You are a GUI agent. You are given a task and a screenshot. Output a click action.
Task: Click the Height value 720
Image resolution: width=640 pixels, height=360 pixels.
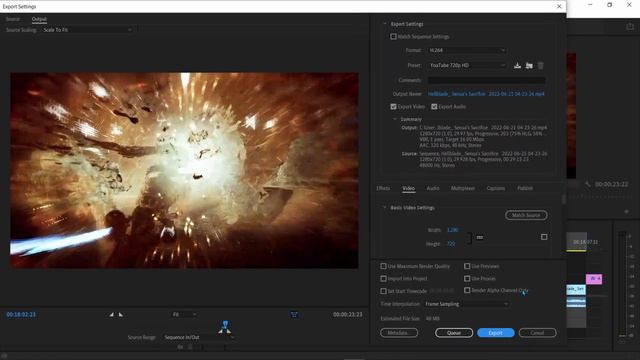[x=451, y=244]
